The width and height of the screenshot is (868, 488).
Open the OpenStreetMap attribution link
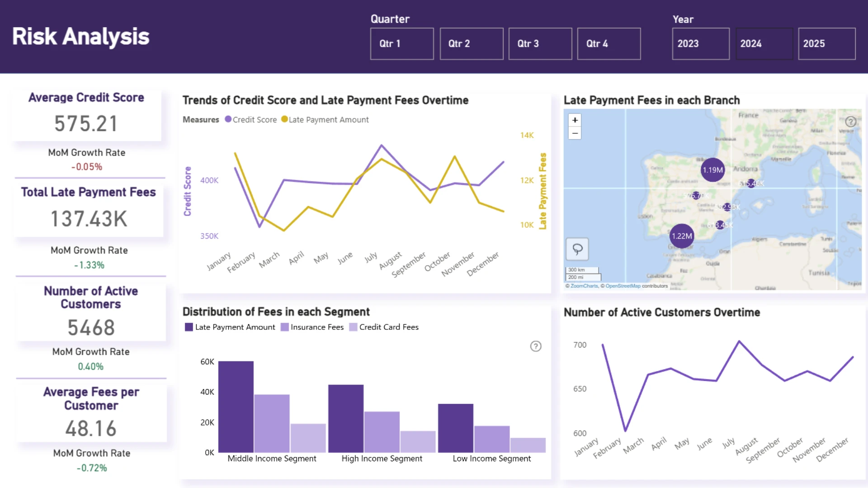[623, 286]
